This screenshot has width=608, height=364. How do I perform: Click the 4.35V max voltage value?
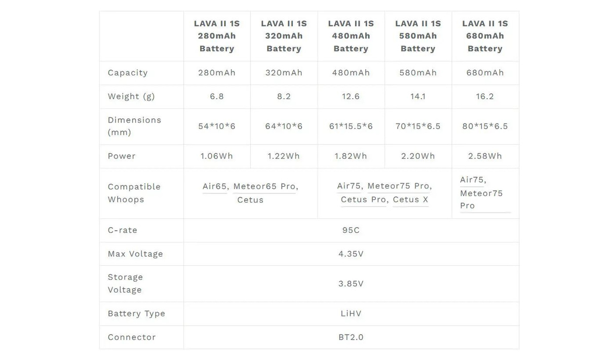[x=351, y=254]
